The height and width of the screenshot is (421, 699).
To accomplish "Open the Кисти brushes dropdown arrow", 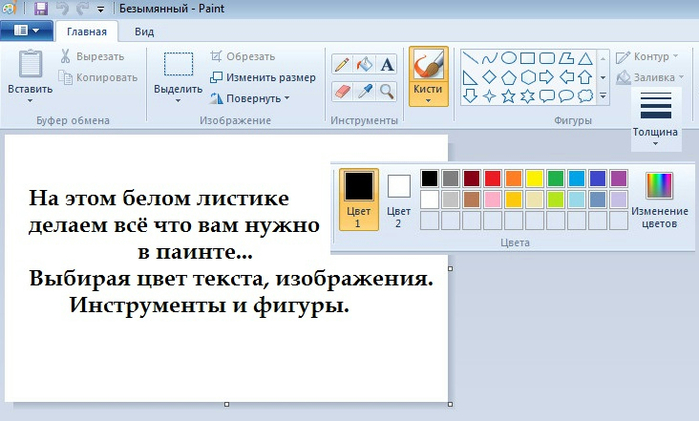I will click(x=428, y=101).
